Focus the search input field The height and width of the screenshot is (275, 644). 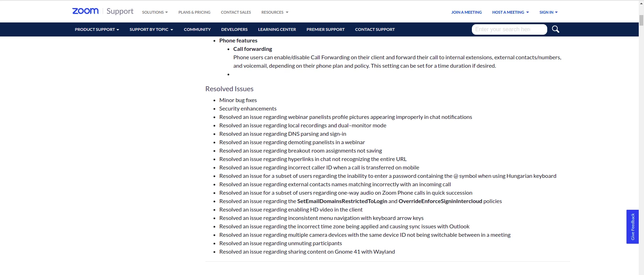click(x=509, y=29)
